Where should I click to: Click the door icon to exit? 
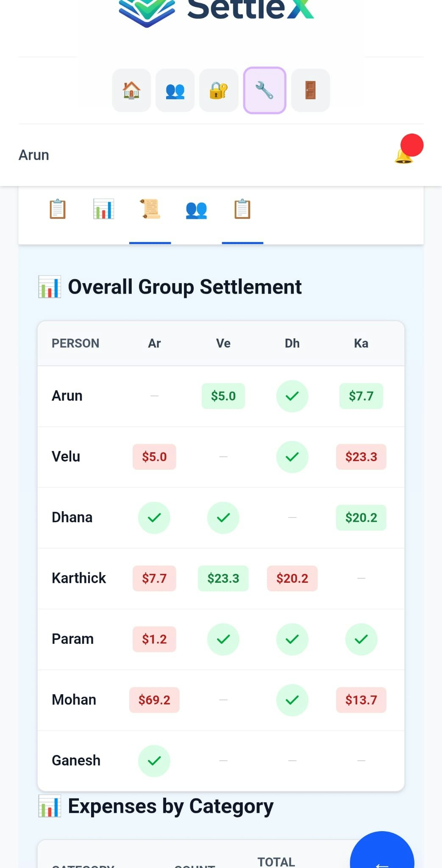click(310, 90)
